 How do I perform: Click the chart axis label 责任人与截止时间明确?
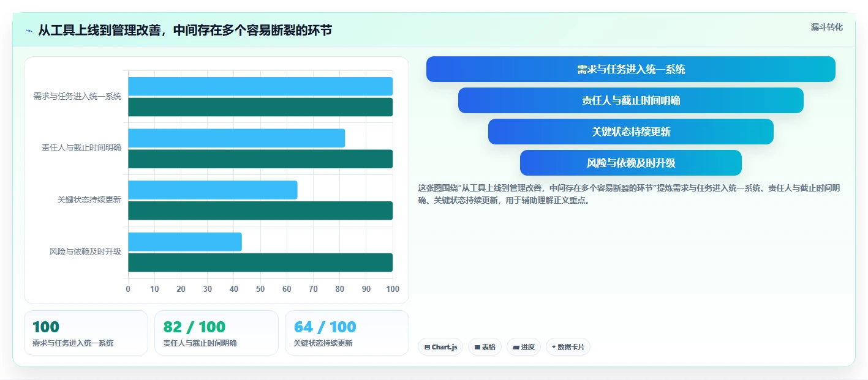(81, 148)
